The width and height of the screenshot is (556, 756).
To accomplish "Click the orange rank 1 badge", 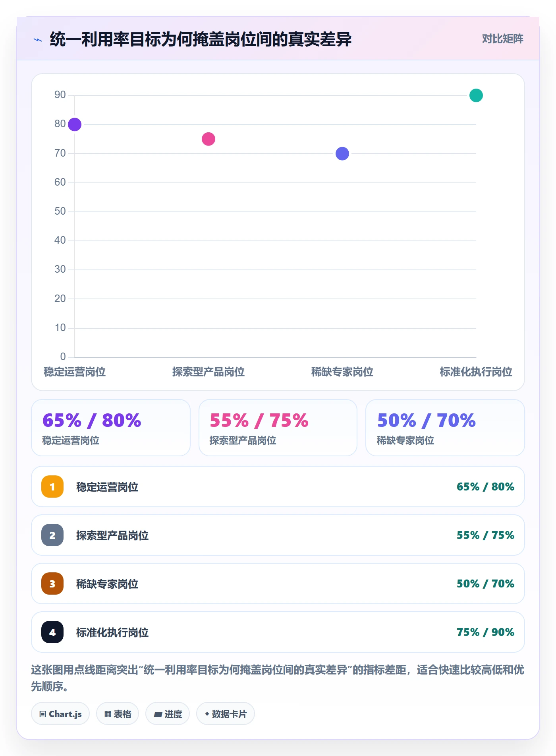I will pyautogui.click(x=52, y=487).
